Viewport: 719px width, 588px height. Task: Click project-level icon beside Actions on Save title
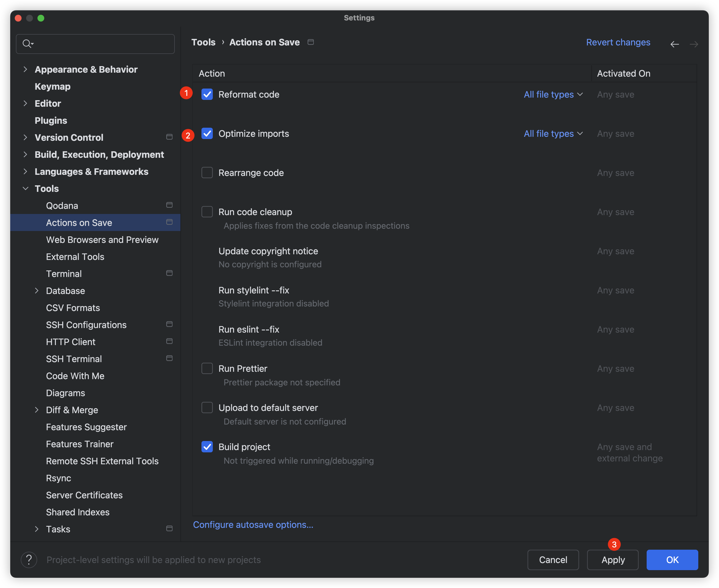(311, 42)
